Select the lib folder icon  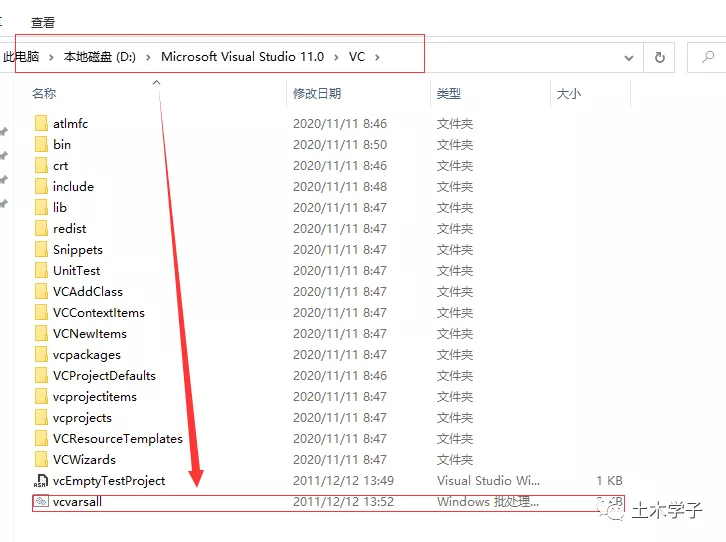[41, 207]
